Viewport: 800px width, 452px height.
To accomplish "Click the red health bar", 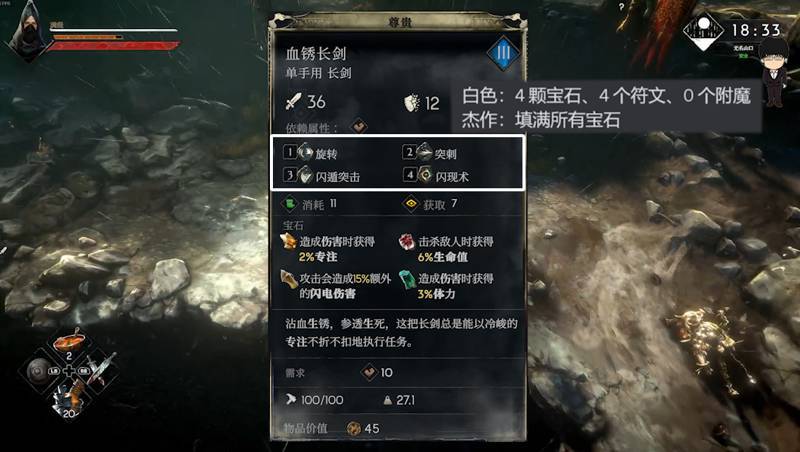I will (x=114, y=46).
